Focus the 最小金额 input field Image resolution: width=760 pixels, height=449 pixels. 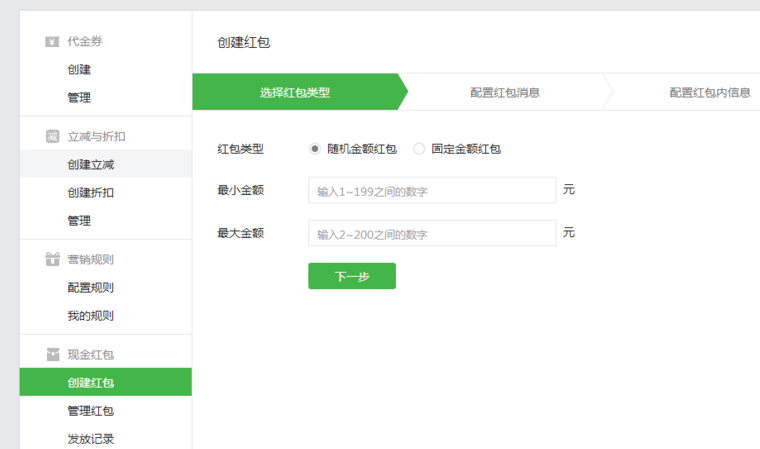[x=432, y=191]
